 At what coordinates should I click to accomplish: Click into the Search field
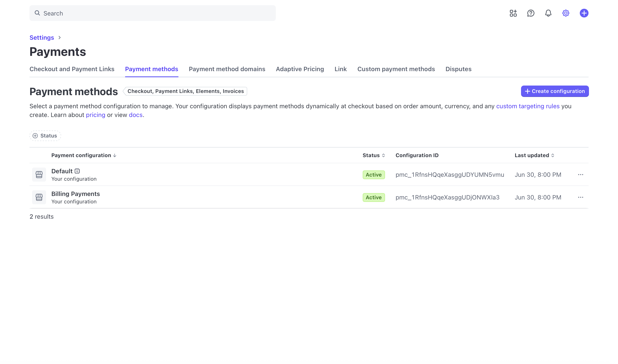pyautogui.click(x=152, y=13)
